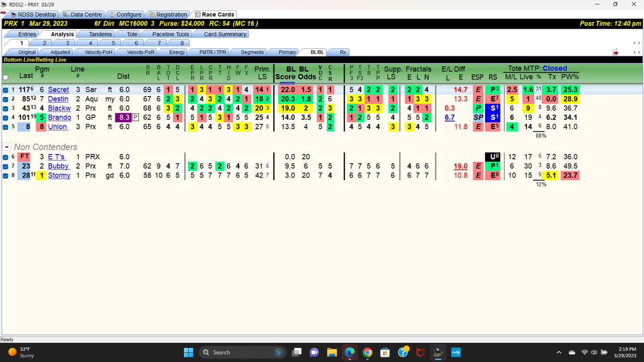Open the Velocity-PoH sub-tab
This screenshot has height=362, width=644.
pyautogui.click(x=98, y=52)
